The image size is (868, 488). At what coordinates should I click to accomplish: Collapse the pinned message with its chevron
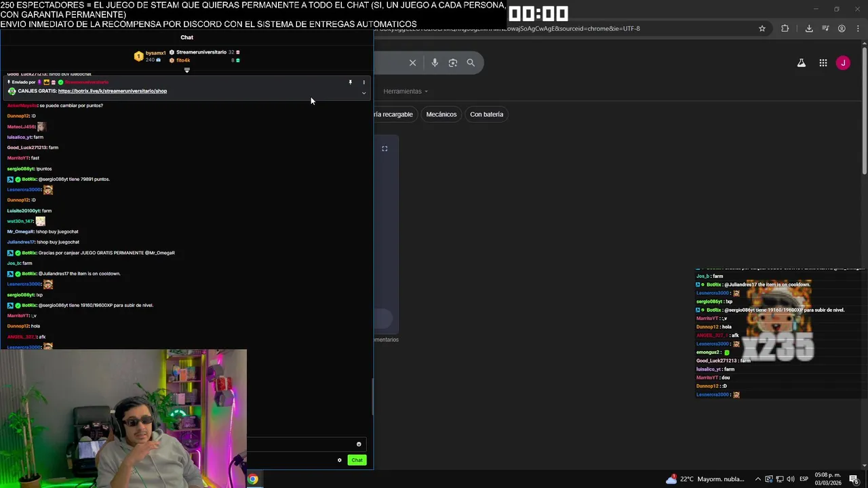tap(363, 93)
